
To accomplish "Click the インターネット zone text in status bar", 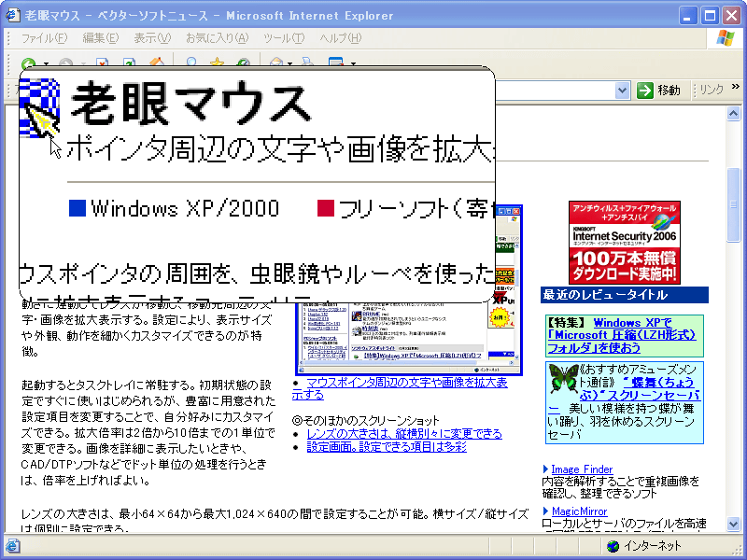I will (652, 546).
